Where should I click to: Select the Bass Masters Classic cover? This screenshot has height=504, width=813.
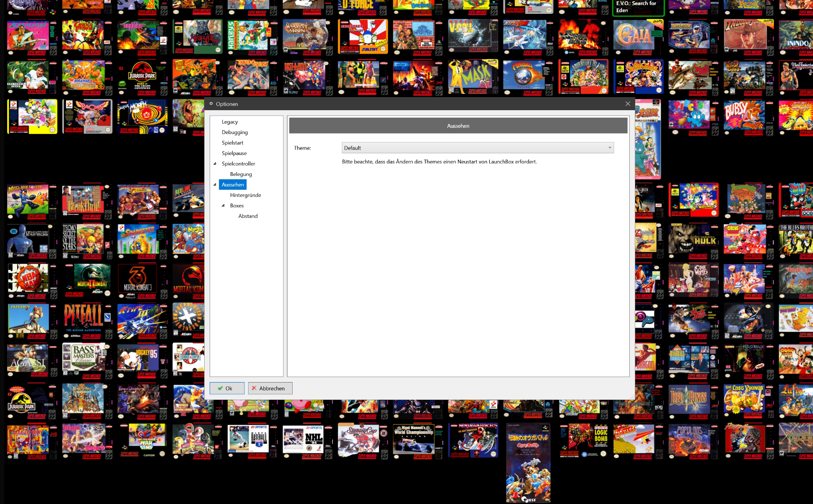tap(87, 361)
